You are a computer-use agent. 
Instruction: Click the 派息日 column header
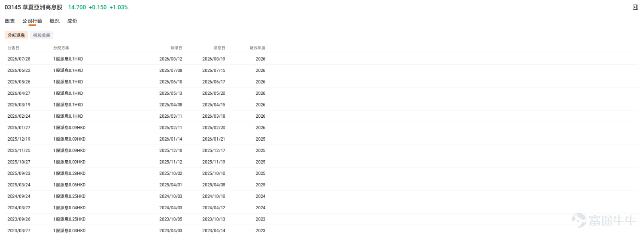click(x=219, y=48)
